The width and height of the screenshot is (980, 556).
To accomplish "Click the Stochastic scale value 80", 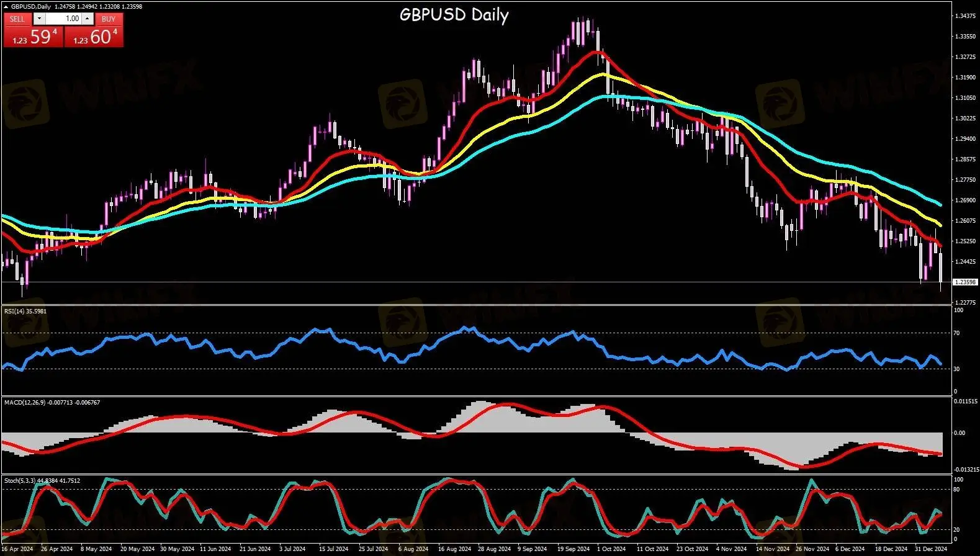I will coord(957,490).
